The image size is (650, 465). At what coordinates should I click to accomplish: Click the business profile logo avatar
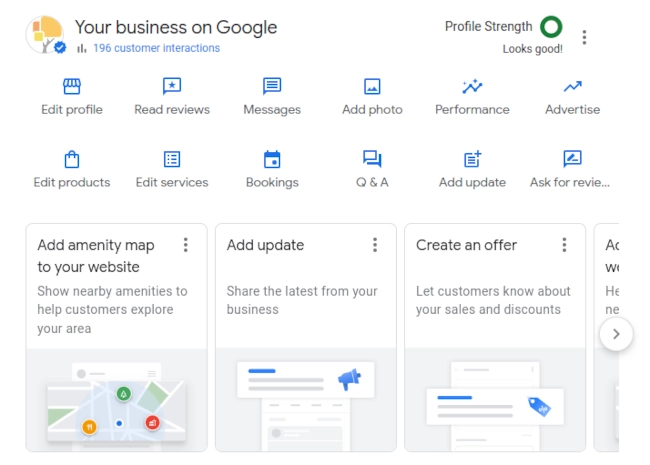point(46,35)
